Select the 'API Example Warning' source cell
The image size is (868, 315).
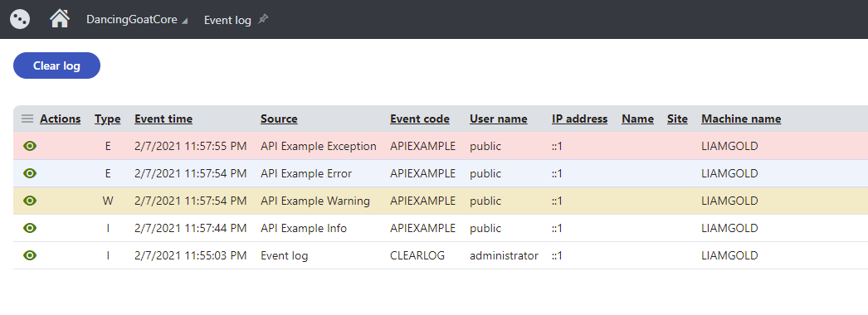tap(315, 201)
